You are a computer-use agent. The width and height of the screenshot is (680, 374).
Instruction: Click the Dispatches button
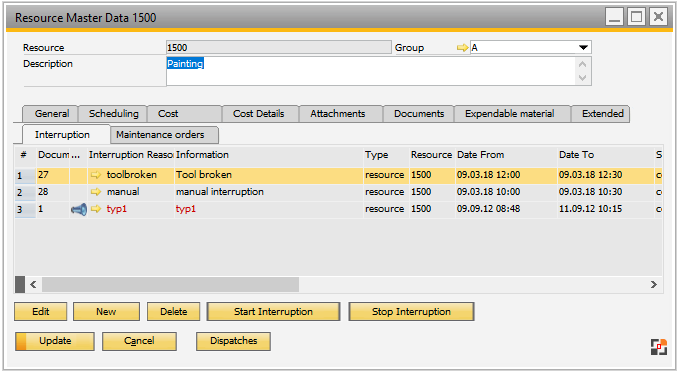233,341
